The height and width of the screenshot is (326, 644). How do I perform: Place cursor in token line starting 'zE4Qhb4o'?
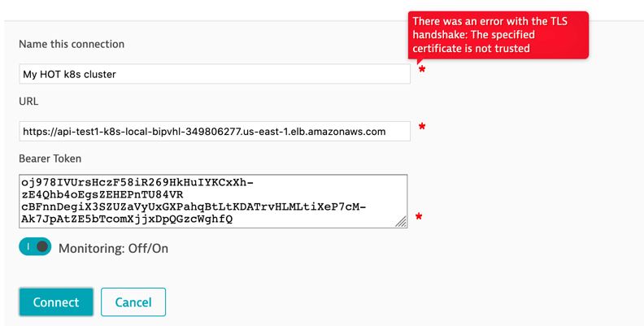pos(102,194)
